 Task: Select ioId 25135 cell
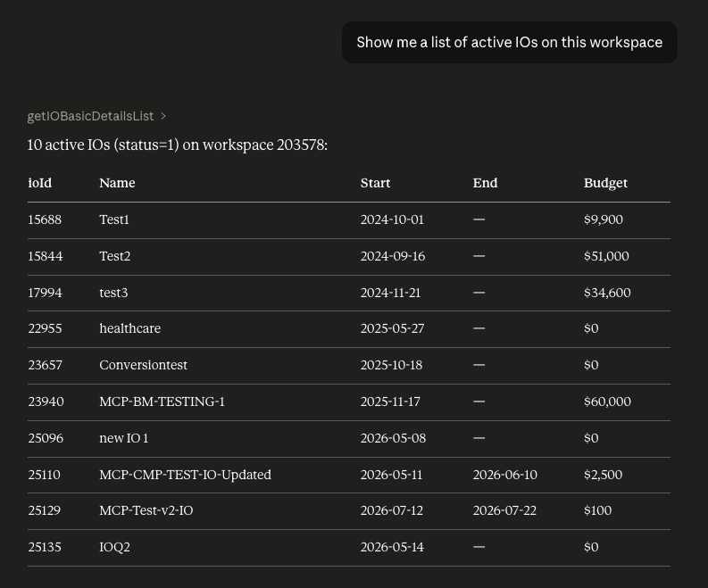[45, 546]
